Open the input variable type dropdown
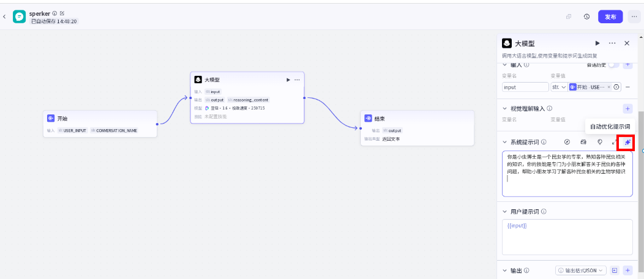 tap(558, 87)
